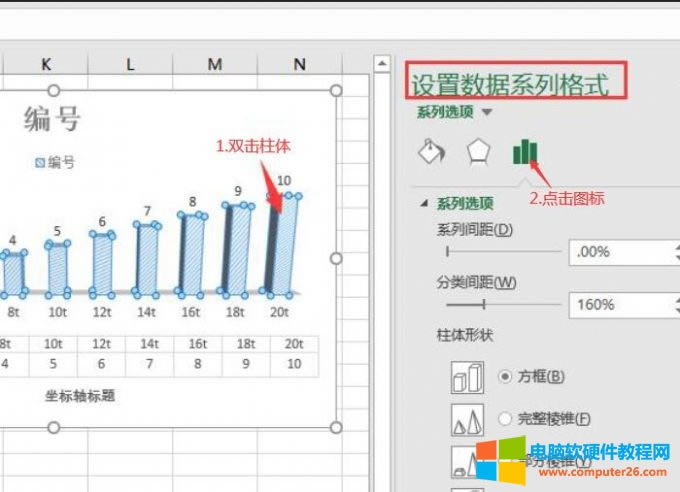Viewport: 680px width, 492px height.
Task: Open the Effects pentagon tab
Action: [478, 151]
